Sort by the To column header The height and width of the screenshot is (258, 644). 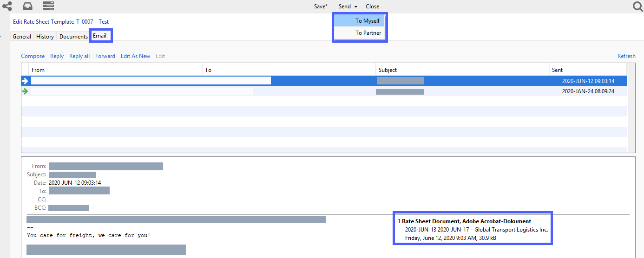(289, 70)
